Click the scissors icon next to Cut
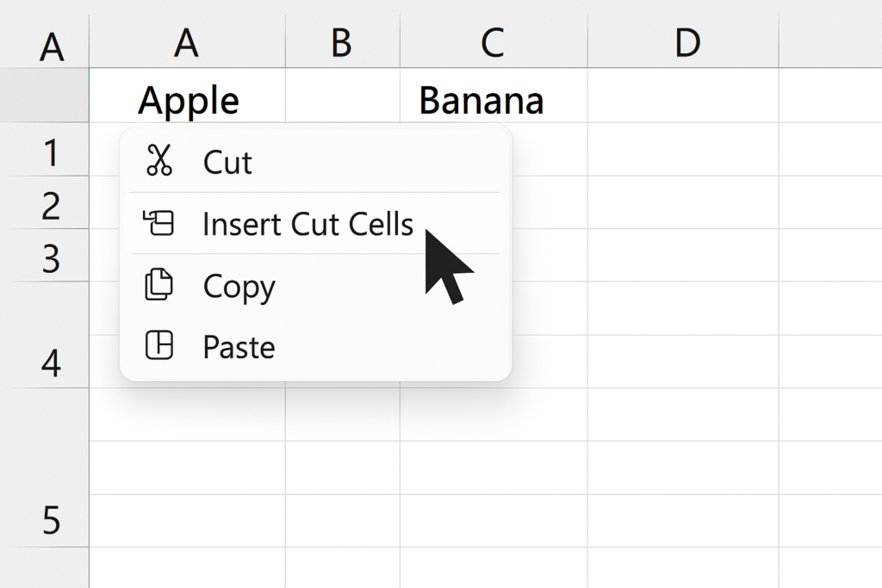Image resolution: width=882 pixels, height=588 pixels. (159, 160)
